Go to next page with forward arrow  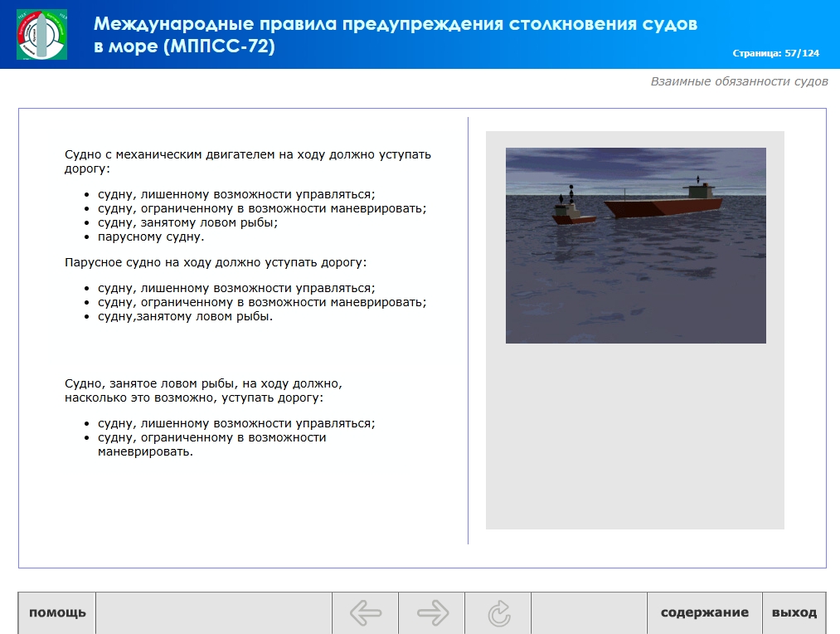(x=432, y=612)
